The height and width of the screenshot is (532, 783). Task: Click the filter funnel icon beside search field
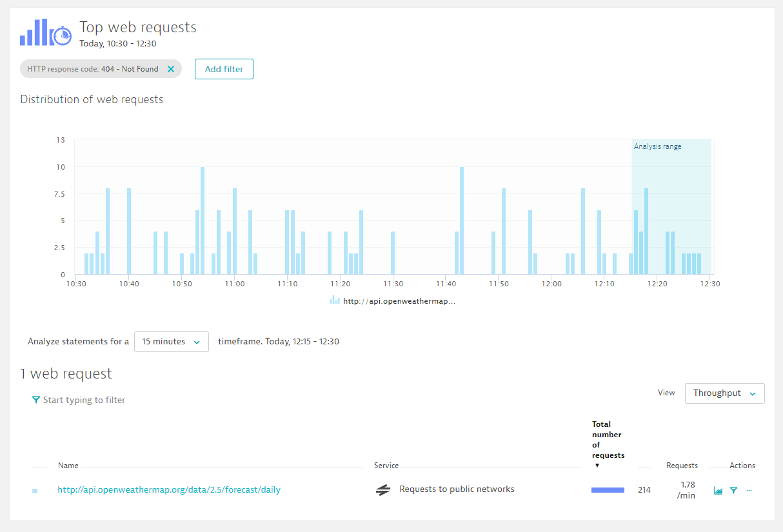(x=36, y=400)
